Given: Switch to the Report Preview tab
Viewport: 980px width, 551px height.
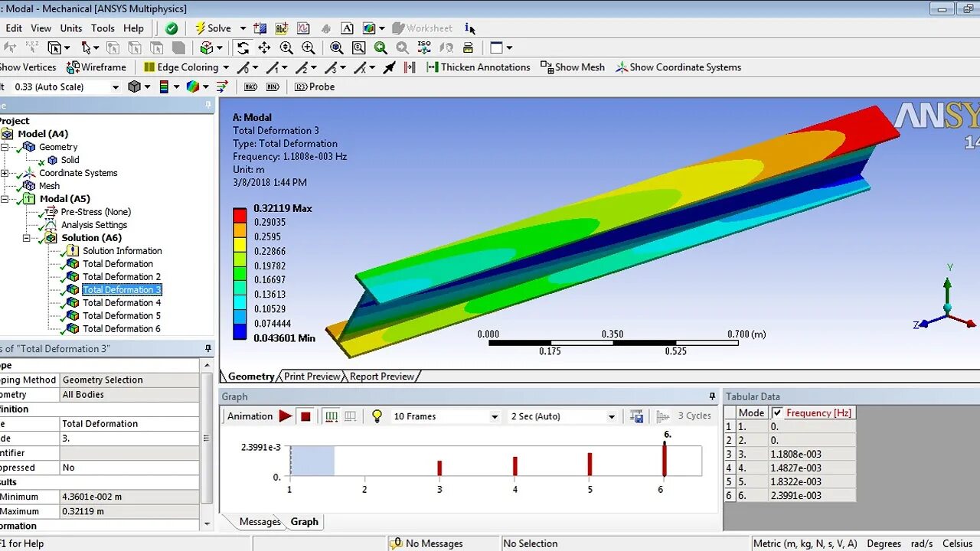Looking at the screenshot, I should coord(381,377).
